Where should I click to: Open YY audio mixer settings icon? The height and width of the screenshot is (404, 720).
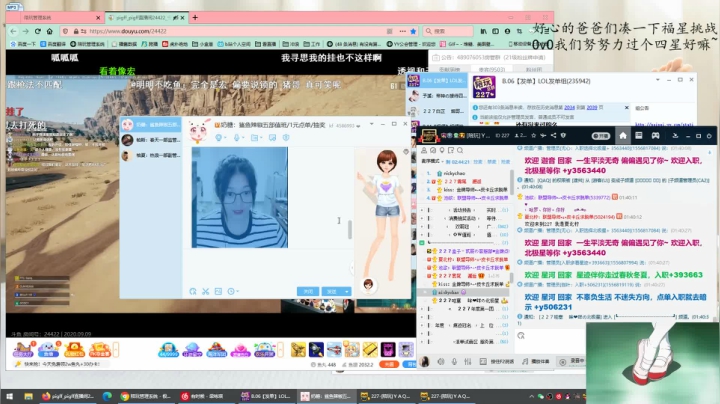click(467, 362)
